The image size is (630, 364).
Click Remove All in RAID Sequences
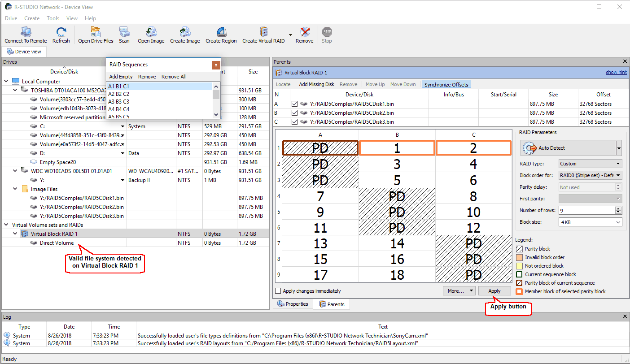click(x=173, y=77)
